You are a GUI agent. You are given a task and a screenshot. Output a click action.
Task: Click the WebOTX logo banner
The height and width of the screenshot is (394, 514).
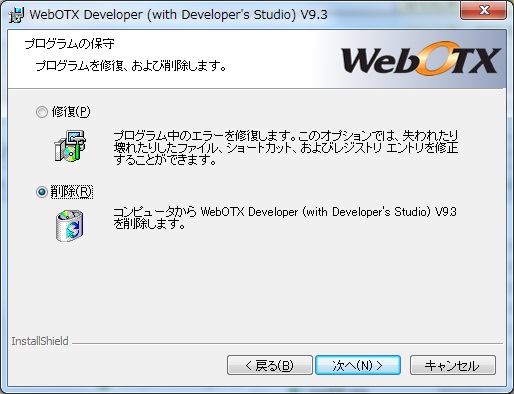[x=421, y=59]
